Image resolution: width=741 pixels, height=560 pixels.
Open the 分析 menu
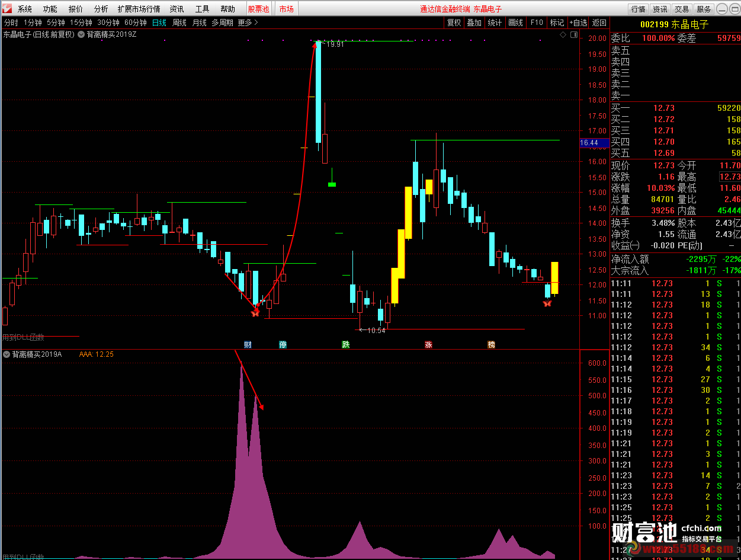(101, 9)
